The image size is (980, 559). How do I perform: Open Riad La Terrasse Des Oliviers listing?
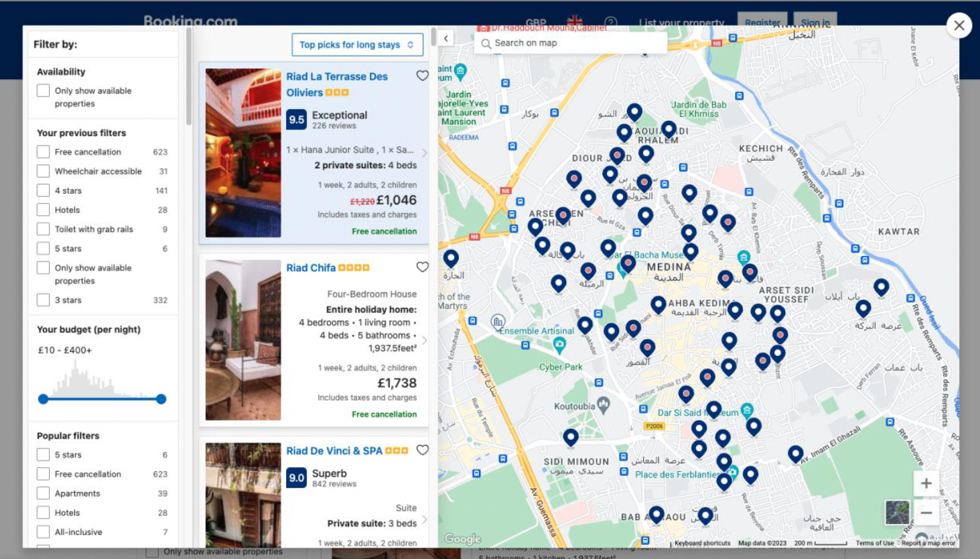click(x=336, y=84)
